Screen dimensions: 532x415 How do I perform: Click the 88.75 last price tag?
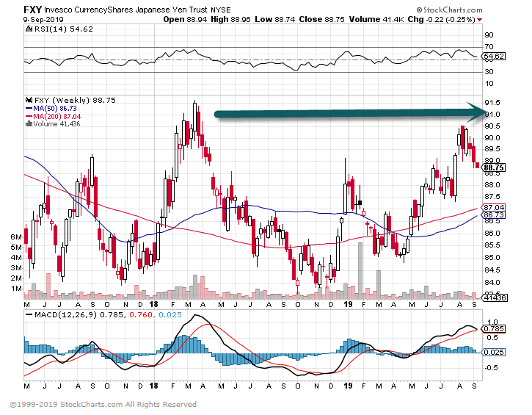494,167
